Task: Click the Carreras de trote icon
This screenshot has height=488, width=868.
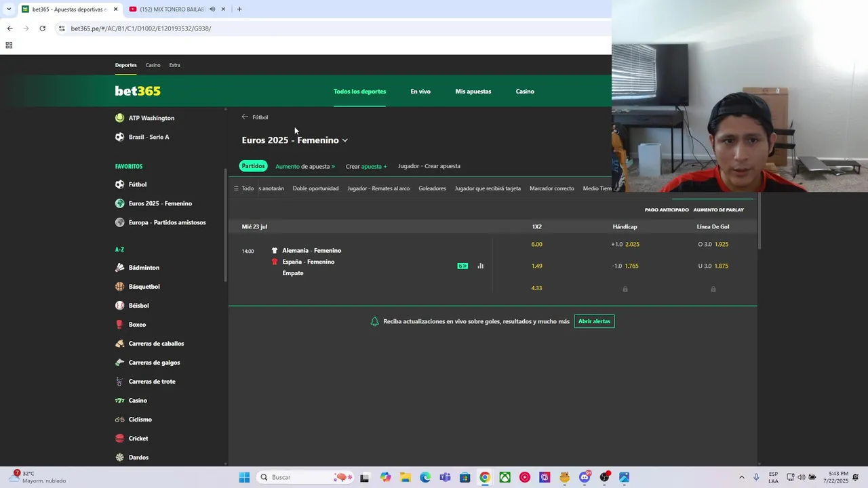Action: [119, 382]
